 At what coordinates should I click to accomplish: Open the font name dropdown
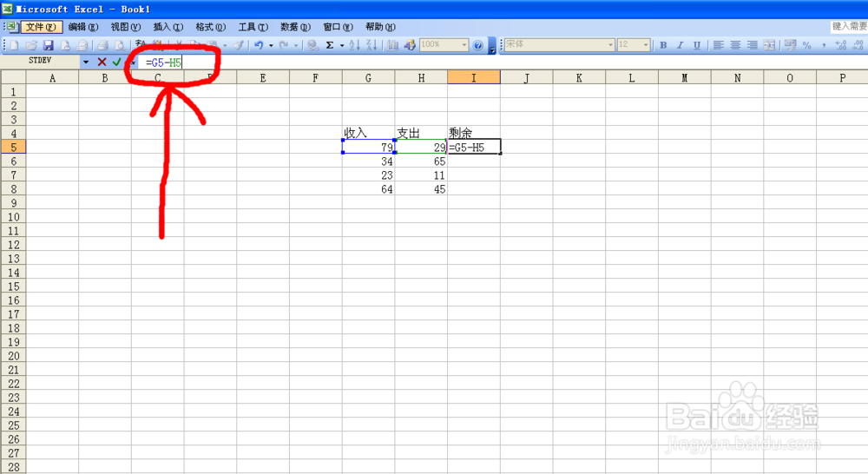[x=610, y=45]
